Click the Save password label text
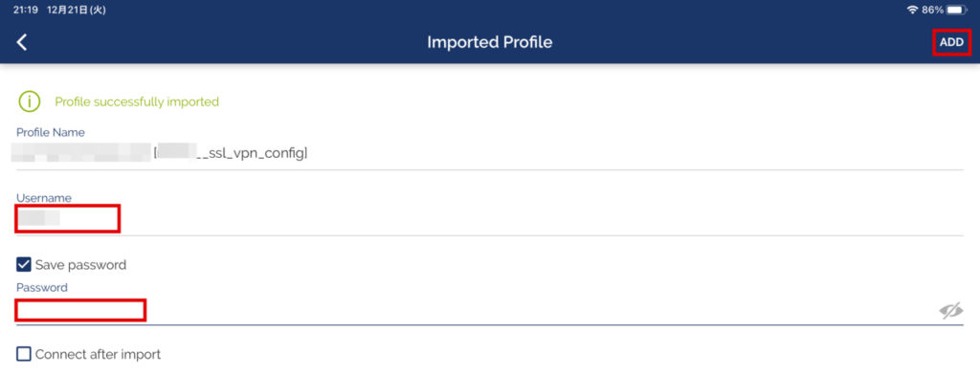The width and height of the screenshot is (980, 376). [80, 265]
